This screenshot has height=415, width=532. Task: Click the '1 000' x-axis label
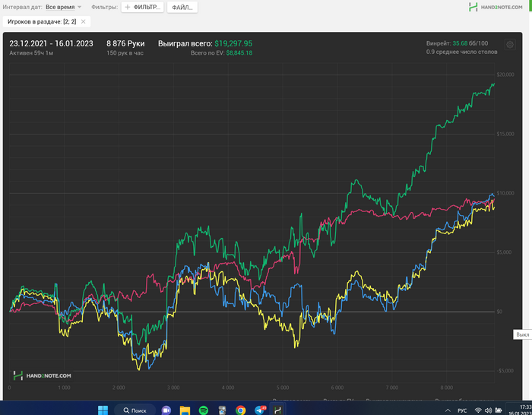click(64, 388)
